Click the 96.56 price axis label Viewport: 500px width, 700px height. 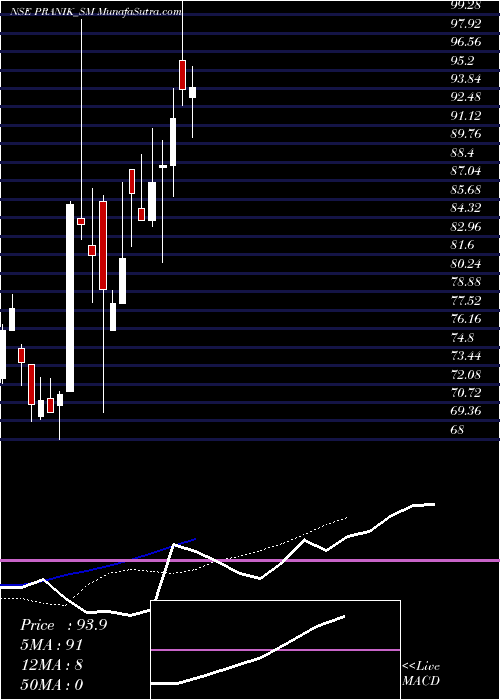[466, 42]
